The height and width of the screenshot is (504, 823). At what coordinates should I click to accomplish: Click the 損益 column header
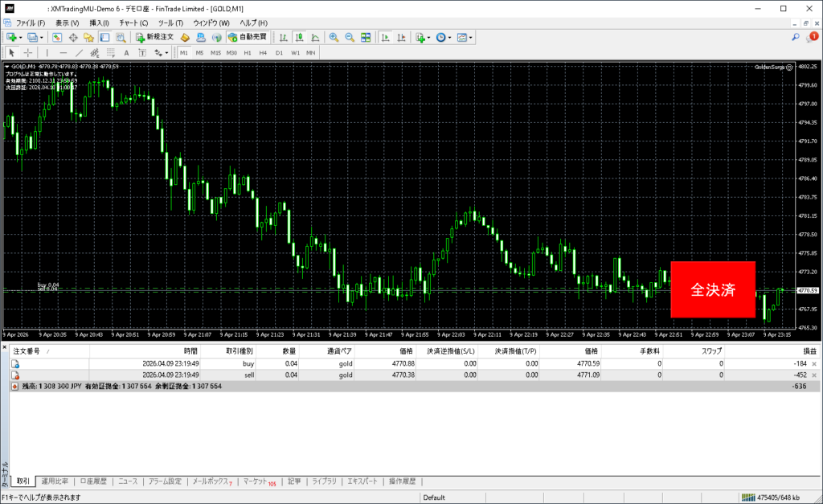(809, 351)
